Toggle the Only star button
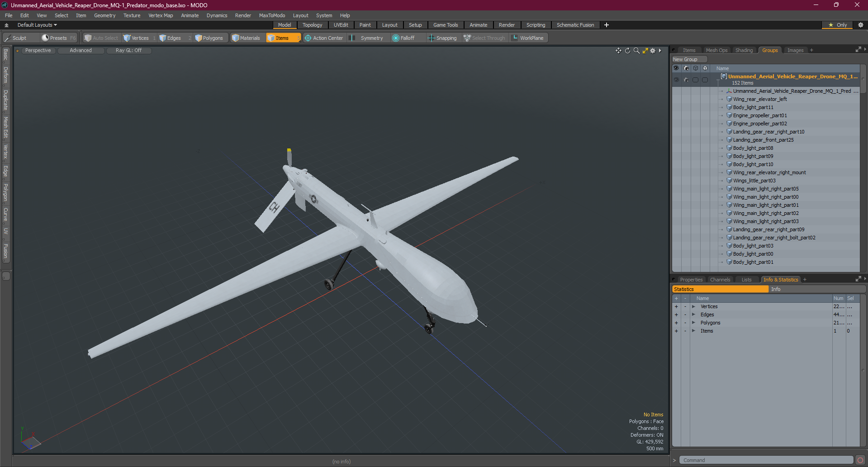 coord(838,25)
